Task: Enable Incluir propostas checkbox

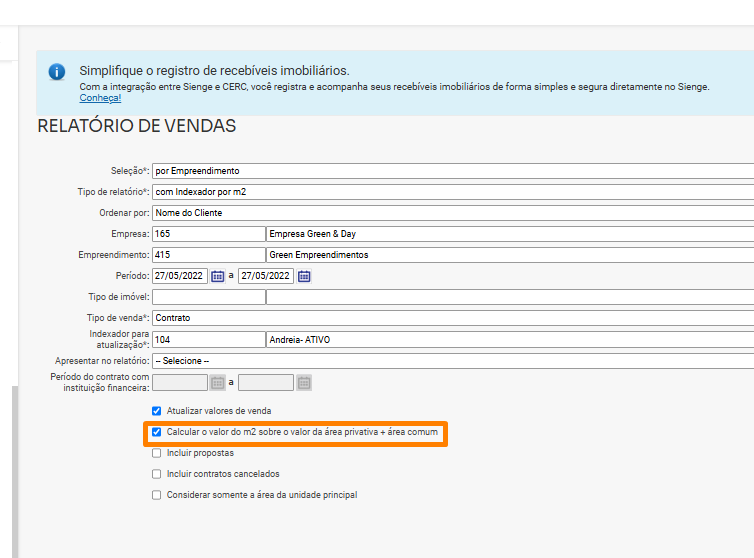Action: [156, 453]
